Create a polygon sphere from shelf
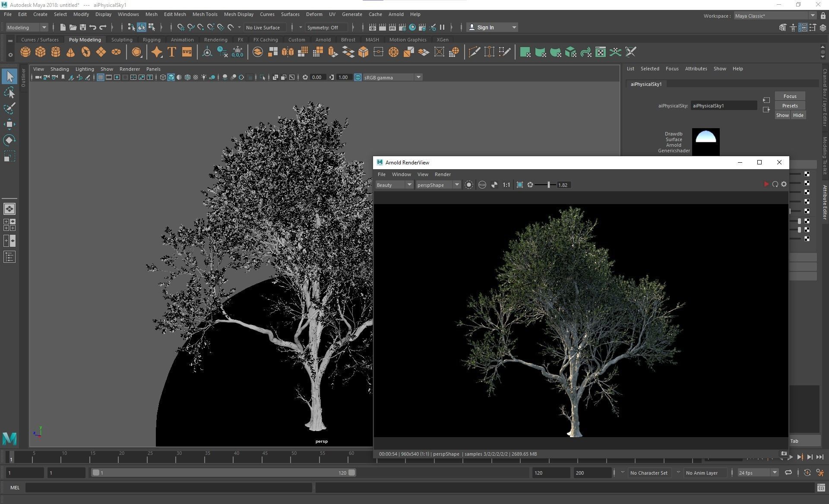This screenshot has height=504, width=829. click(25, 52)
